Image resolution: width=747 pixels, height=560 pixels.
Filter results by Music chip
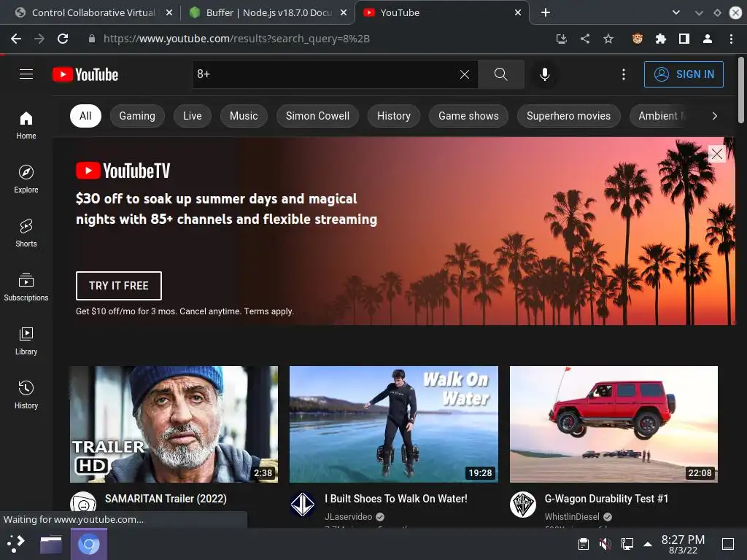(244, 116)
